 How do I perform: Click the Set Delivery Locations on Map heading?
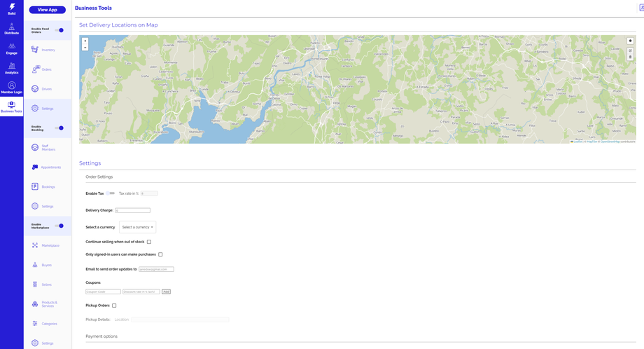coord(118,25)
